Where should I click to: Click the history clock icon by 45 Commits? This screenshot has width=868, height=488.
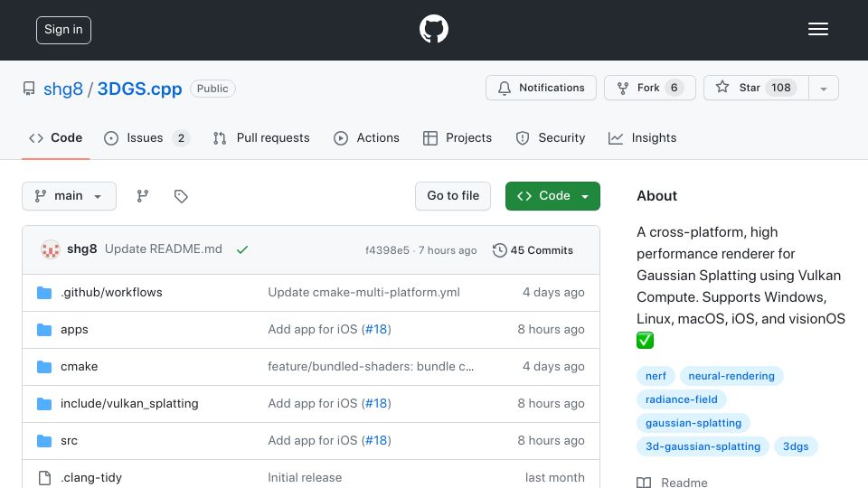pos(499,250)
